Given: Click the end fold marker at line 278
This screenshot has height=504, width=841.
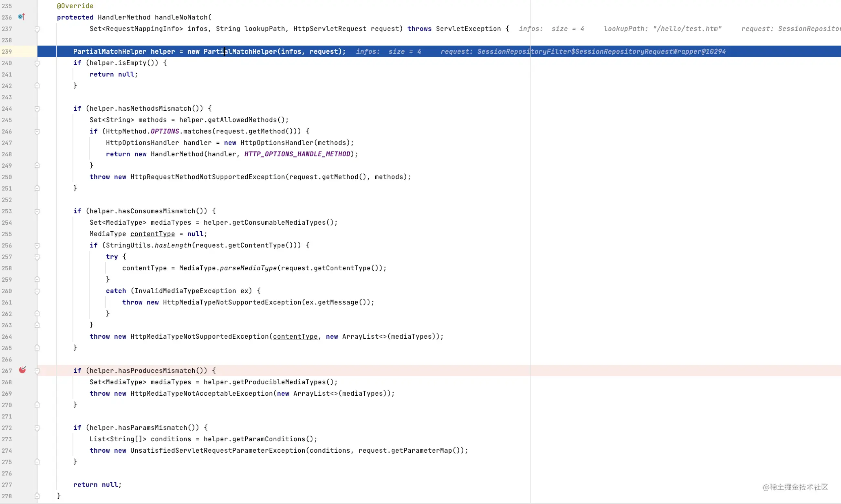Looking at the screenshot, I should (37, 496).
